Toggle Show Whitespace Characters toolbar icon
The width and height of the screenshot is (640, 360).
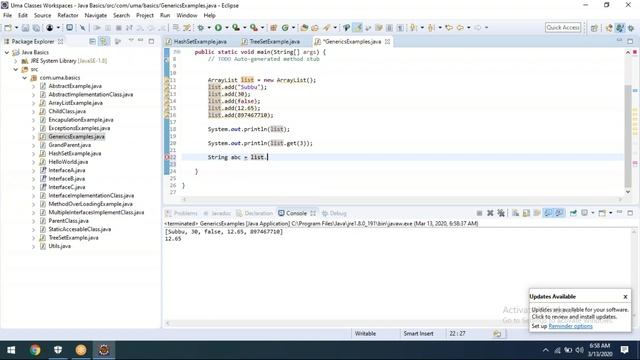point(400,28)
